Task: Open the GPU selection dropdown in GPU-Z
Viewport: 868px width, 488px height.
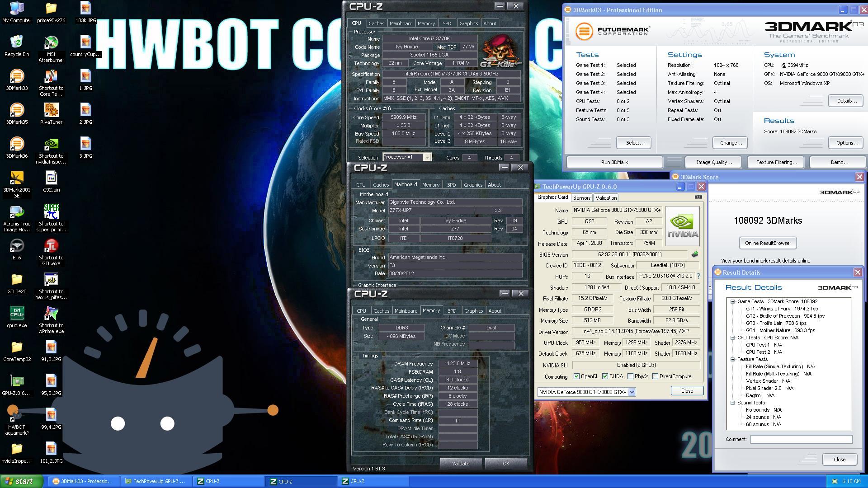Action: point(632,392)
